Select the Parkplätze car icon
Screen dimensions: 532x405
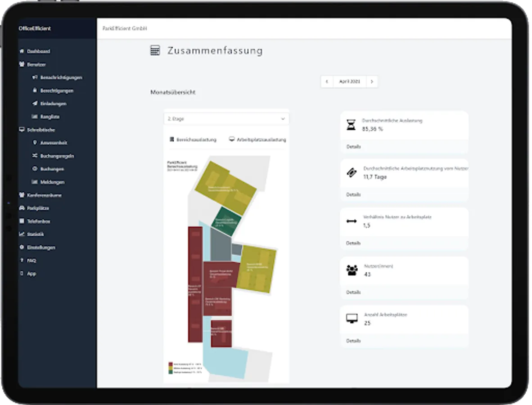point(22,208)
